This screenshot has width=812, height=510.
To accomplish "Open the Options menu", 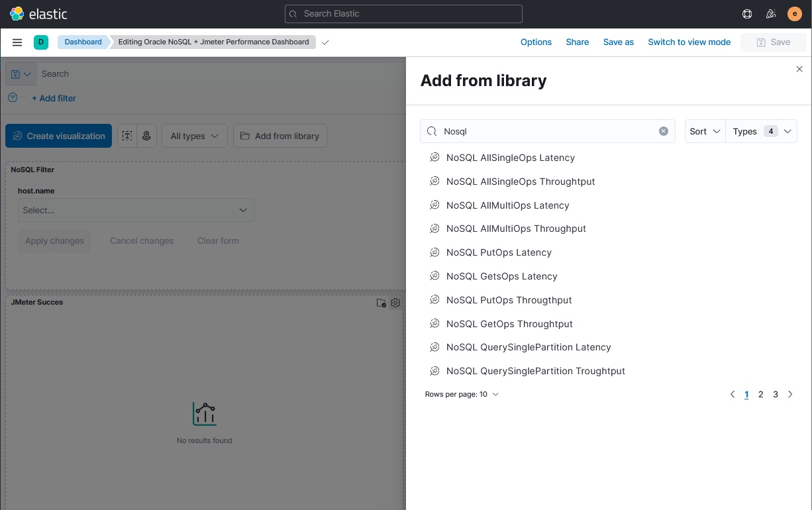I will (x=536, y=42).
